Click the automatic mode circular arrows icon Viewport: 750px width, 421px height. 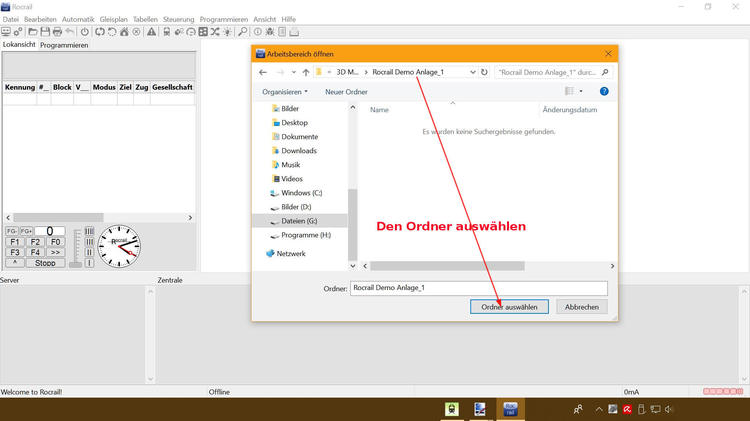[x=99, y=32]
